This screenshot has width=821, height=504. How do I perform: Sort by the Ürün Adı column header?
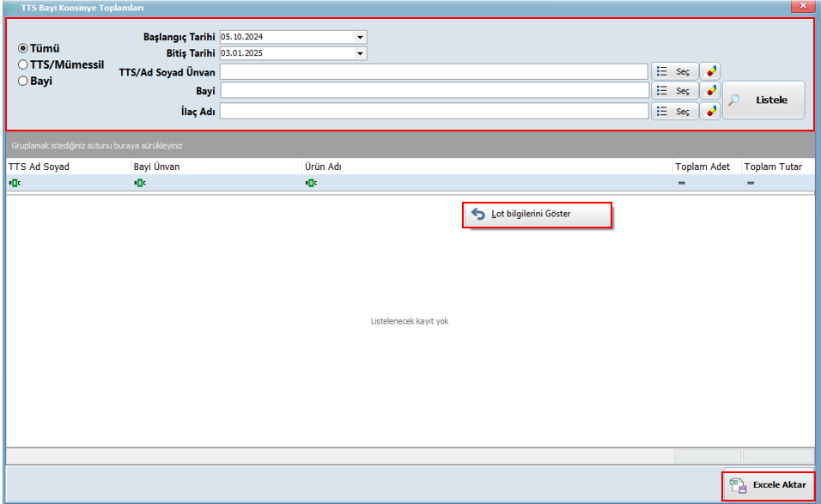pos(486,167)
